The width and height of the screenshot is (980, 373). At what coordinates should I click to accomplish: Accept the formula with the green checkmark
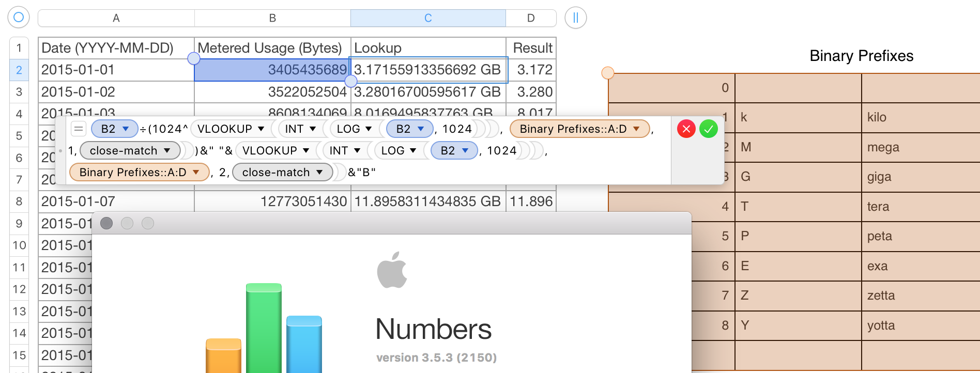tap(709, 129)
